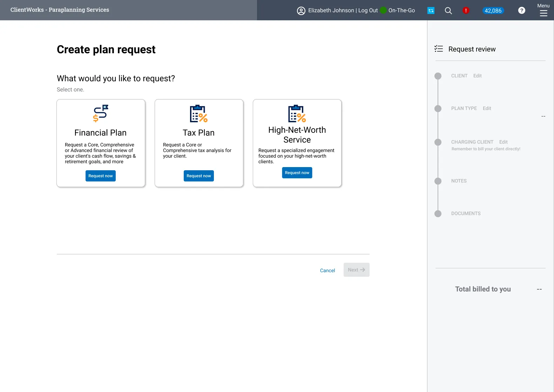554x392 pixels.
Task: Click 'What would you like to request?' text
Action: [116, 78]
